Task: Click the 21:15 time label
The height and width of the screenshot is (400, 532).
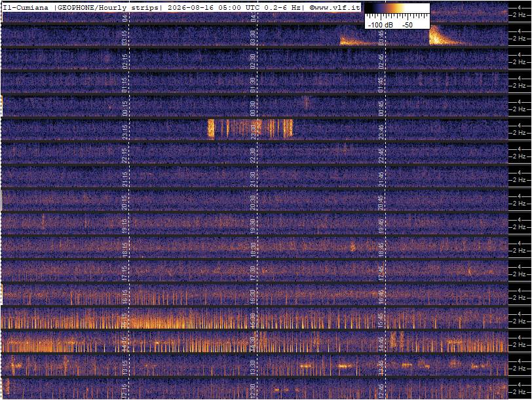Action: [x=124, y=179]
